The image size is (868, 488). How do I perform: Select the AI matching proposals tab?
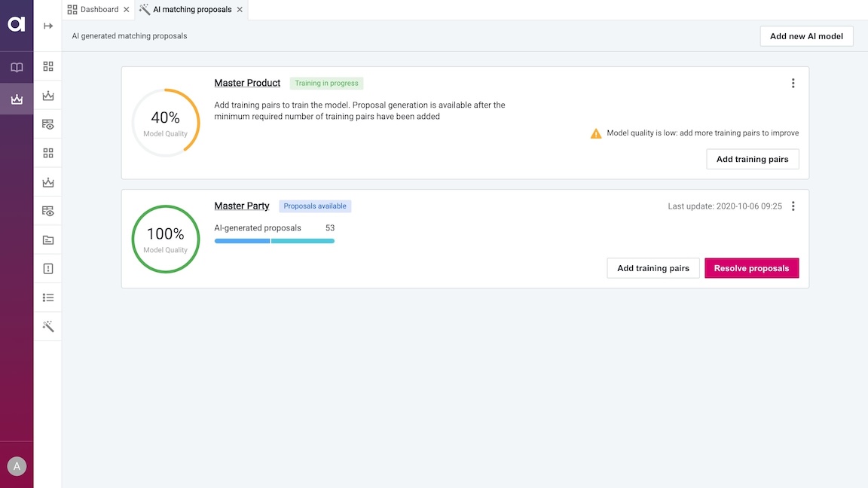pyautogui.click(x=191, y=10)
